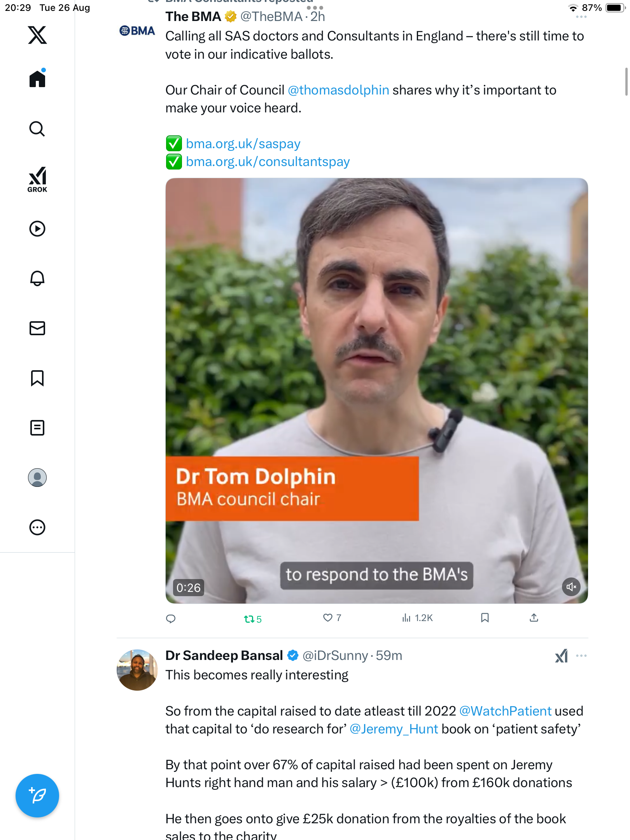Screen dimensions: 630x840
Task: Open Direct Messages envelope
Action: tap(37, 328)
